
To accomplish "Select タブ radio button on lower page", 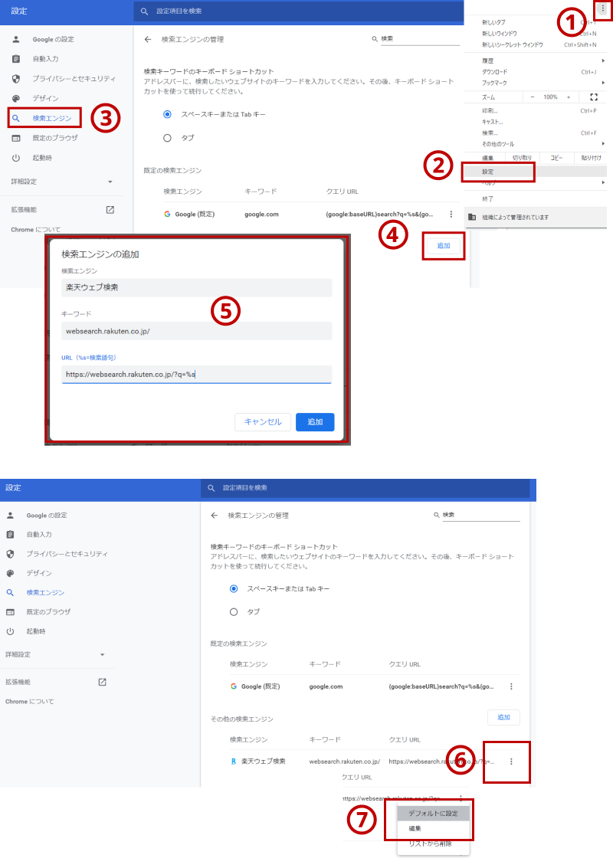I will coord(234,611).
